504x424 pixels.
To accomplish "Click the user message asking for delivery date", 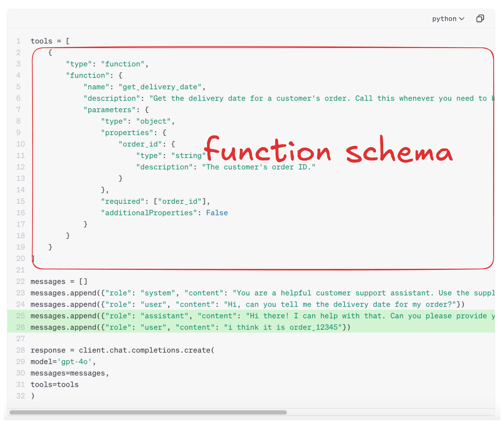I will 340,304.
